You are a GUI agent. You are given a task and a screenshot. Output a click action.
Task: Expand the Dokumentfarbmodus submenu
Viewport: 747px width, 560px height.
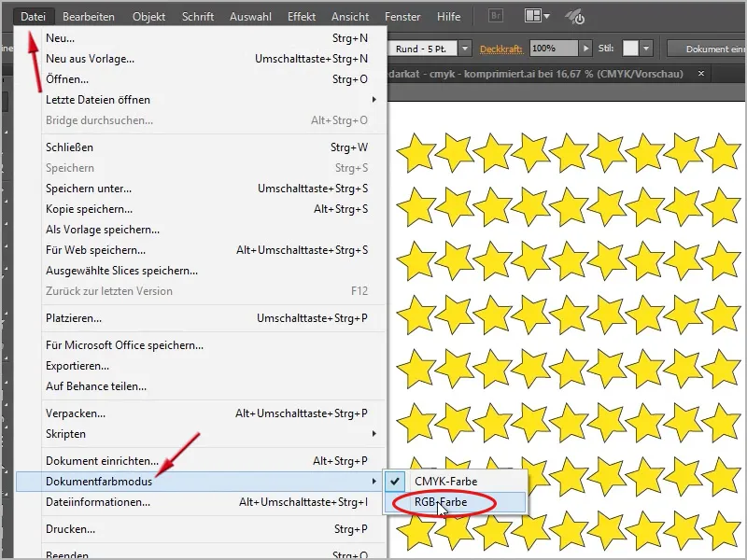pyautogui.click(x=200, y=482)
